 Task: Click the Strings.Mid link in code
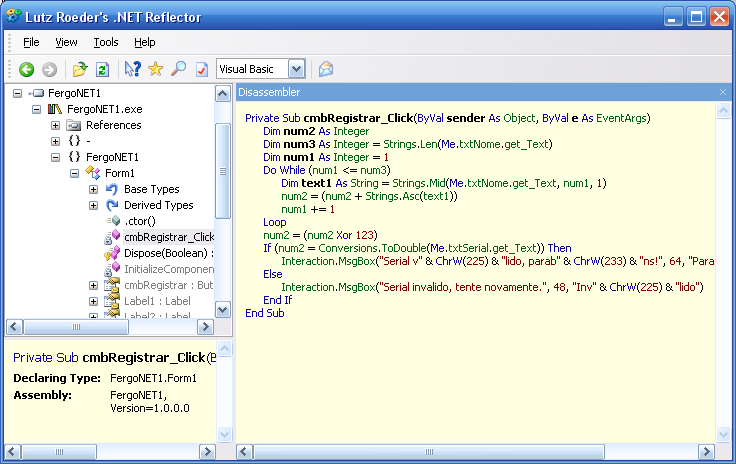[x=419, y=183]
